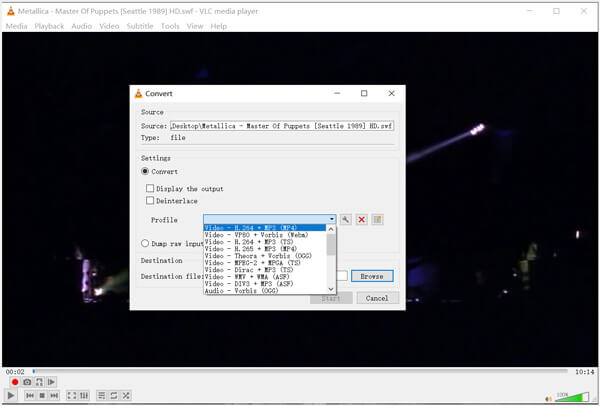Choose Video - H.264 + MP3 (TS) profile
Image resolution: width=600 pixels, height=406 pixels.
click(265, 242)
